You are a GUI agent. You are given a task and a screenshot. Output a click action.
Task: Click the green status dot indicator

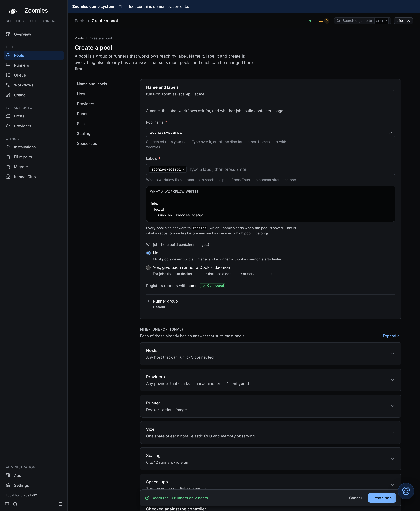[x=310, y=21]
